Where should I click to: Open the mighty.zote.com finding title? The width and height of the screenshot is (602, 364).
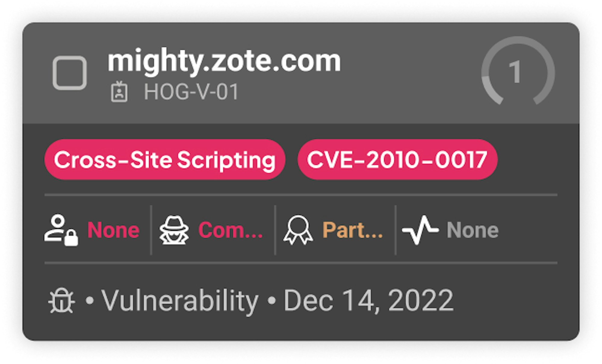[x=224, y=61]
